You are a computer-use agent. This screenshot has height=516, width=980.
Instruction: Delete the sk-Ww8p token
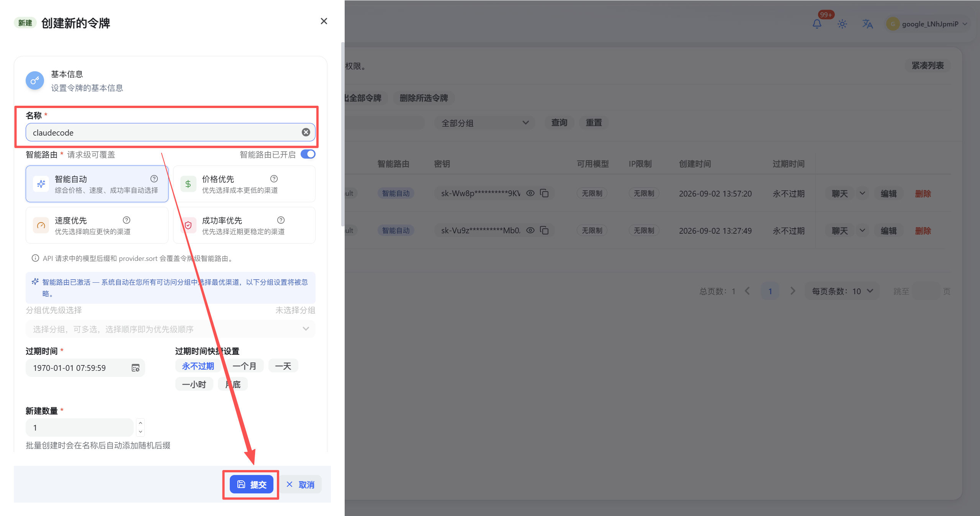(x=923, y=193)
